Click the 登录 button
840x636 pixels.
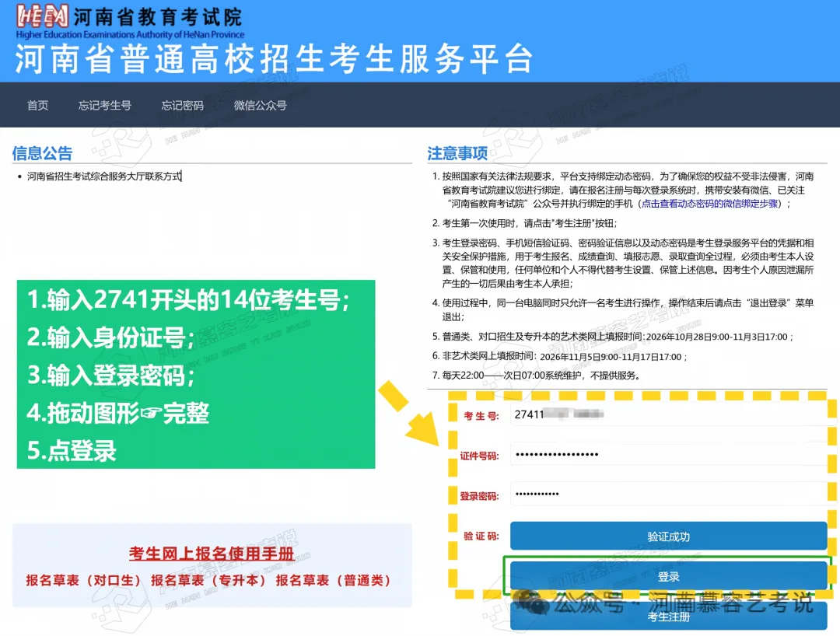(669, 576)
